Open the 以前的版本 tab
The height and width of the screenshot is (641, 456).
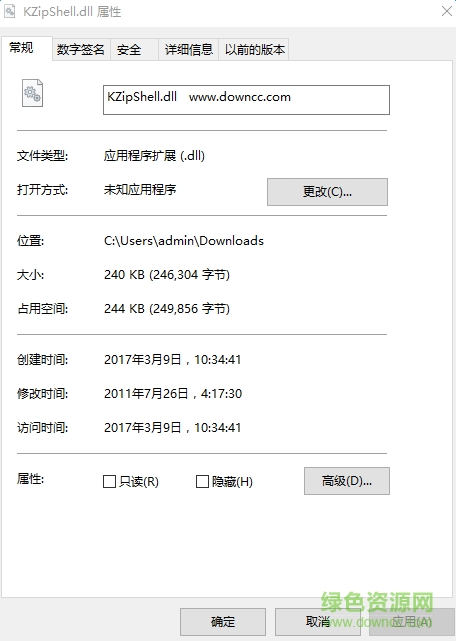pos(254,50)
